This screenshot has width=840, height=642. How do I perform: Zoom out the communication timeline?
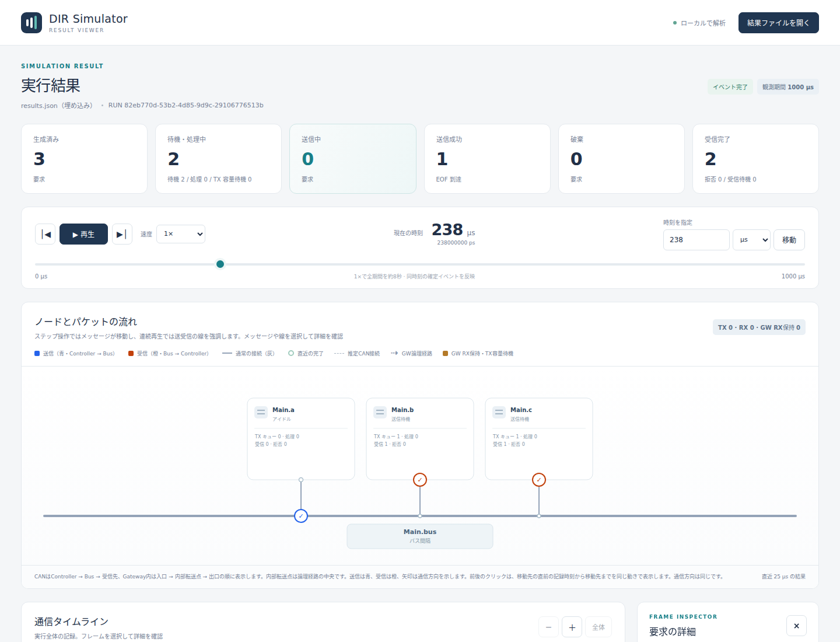[x=548, y=627]
